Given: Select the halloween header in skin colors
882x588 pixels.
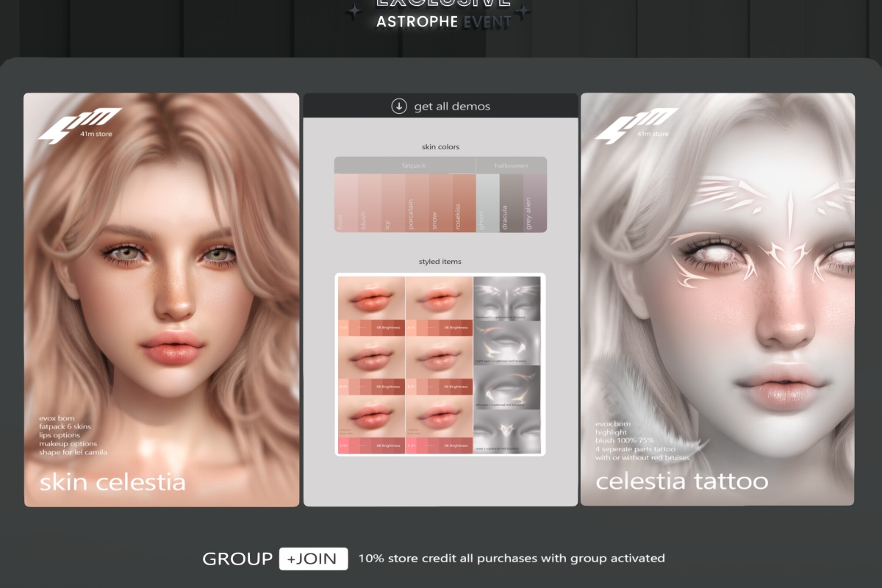Looking at the screenshot, I should coord(511,166).
